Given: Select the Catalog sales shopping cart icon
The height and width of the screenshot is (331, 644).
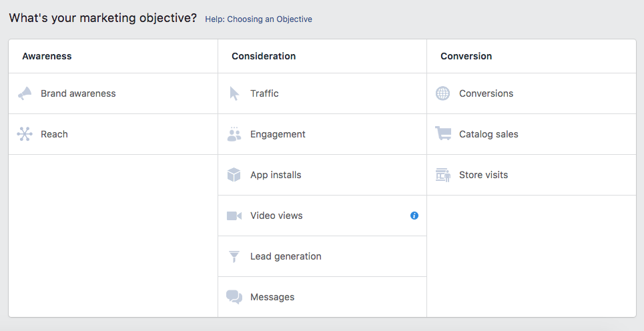Looking at the screenshot, I should click(x=443, y=134).
